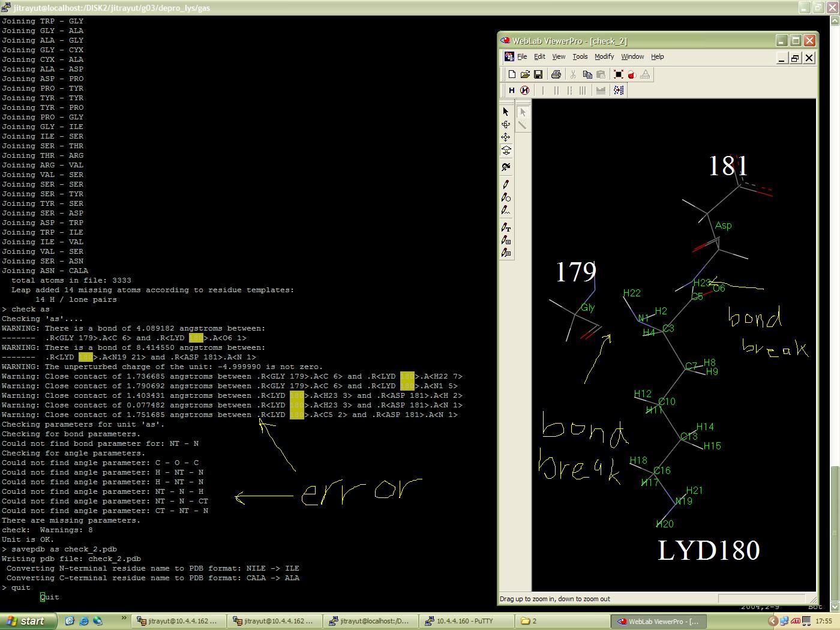
Task: Pick the zoom tool in left toolbar
Action: (506, 151)
